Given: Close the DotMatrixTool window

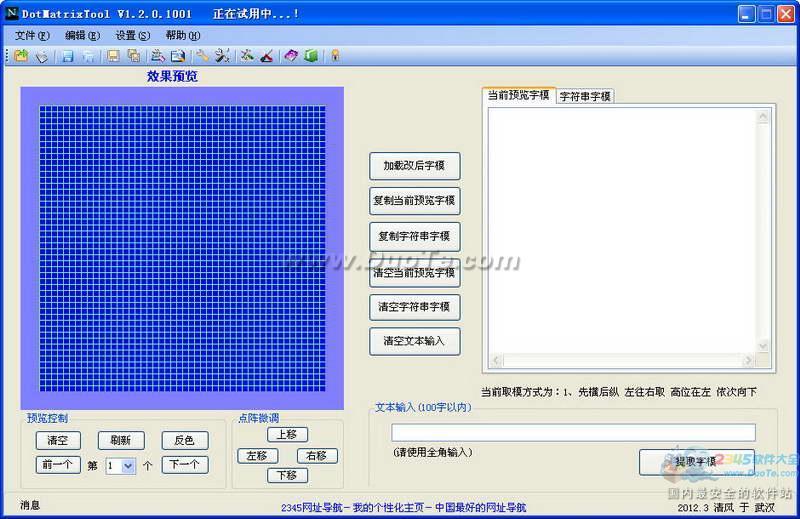Looking at the screenshot, I should (785, 14).
